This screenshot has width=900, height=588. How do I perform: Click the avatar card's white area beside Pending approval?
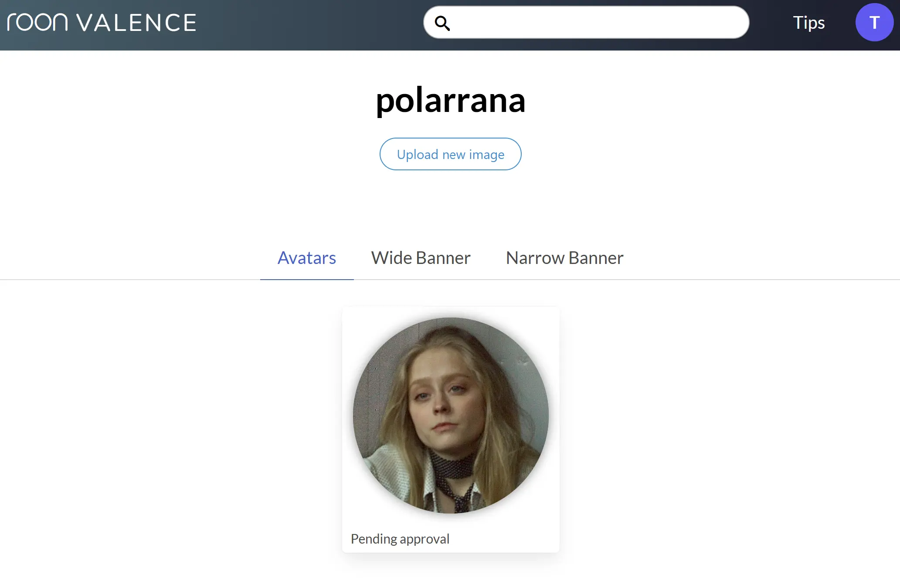coord(506,539)
